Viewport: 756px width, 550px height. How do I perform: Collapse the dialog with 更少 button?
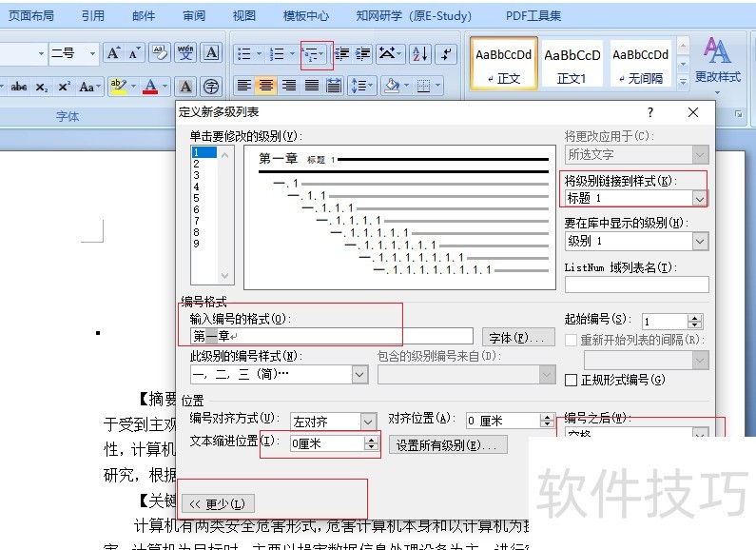click(219, 504)
